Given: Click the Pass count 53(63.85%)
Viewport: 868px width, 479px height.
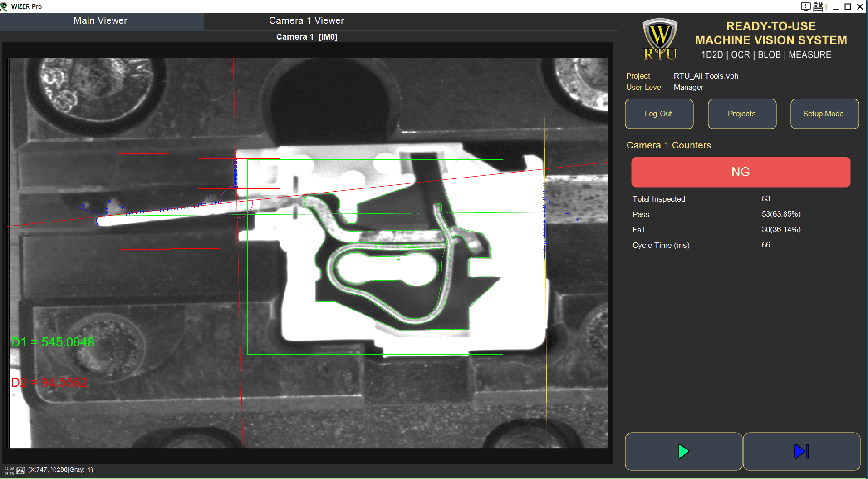Looking at the screenshot, I should [781, 214].
